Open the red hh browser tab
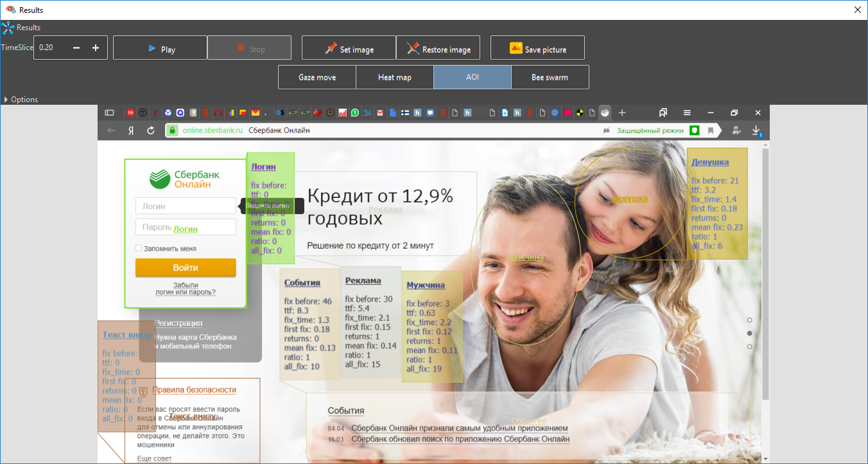 click(130, 112)
